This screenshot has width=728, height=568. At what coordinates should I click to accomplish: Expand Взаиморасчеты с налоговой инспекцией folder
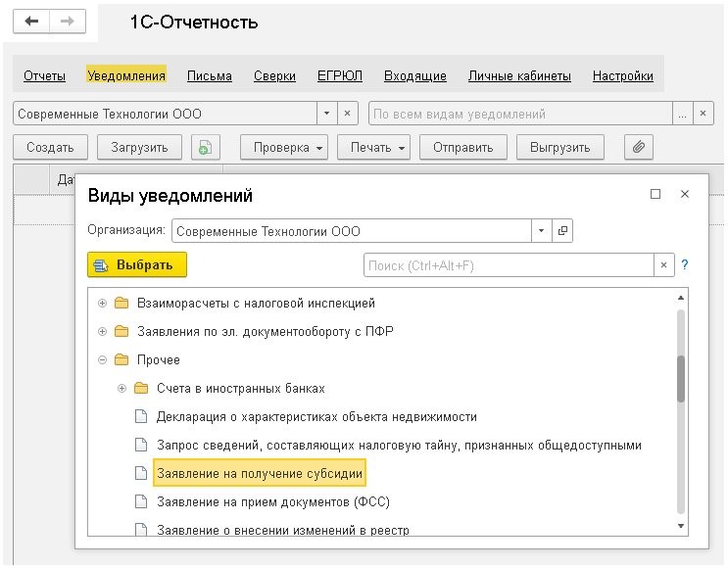tap(103, 304)
